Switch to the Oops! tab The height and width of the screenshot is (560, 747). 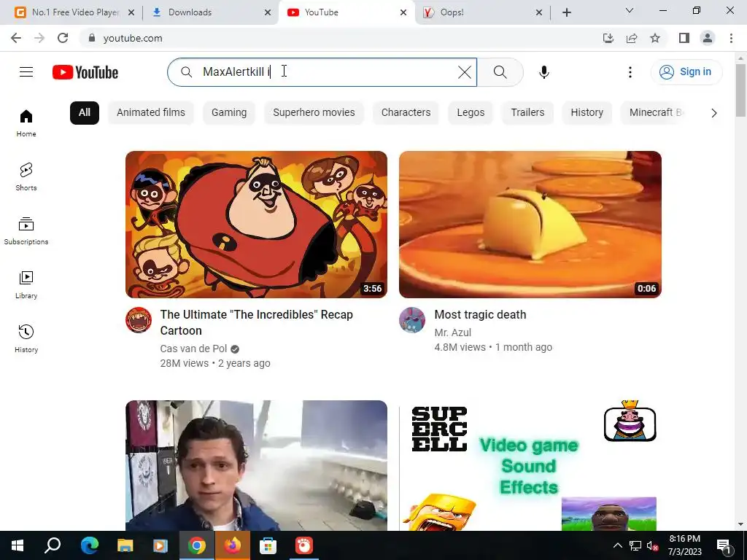click(482, 12)
